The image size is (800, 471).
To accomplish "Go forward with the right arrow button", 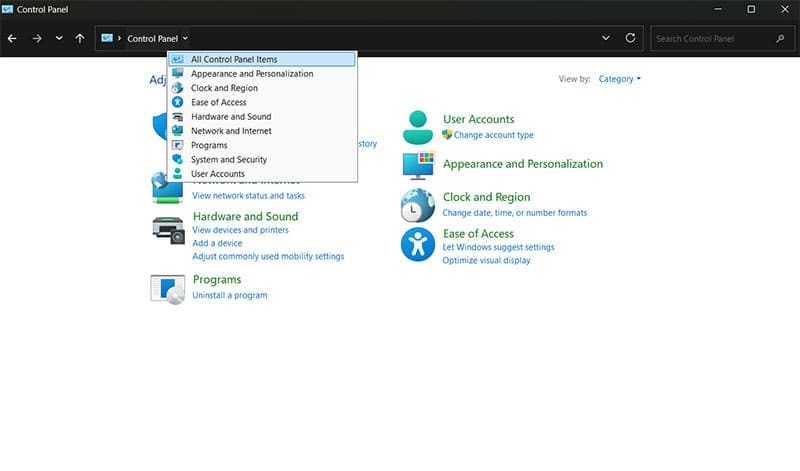I will [37, 38].
